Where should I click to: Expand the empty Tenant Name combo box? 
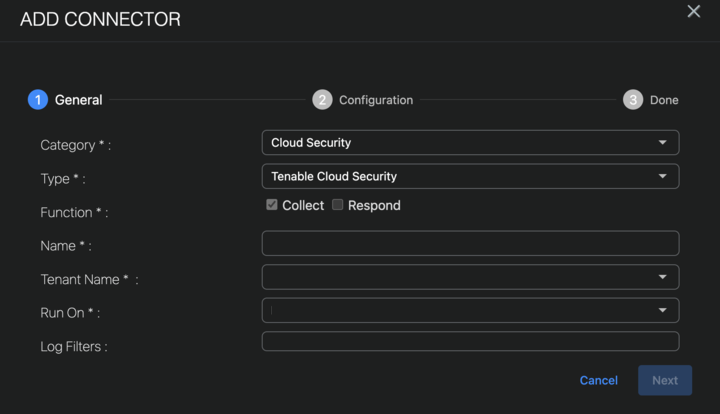pos(460,277)
